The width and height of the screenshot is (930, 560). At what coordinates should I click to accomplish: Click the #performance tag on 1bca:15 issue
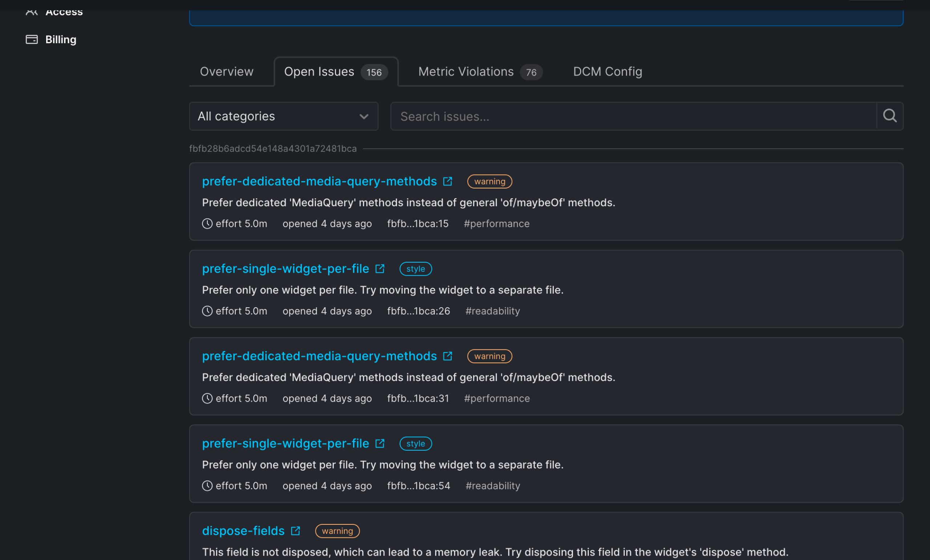(x=497, y=224)
